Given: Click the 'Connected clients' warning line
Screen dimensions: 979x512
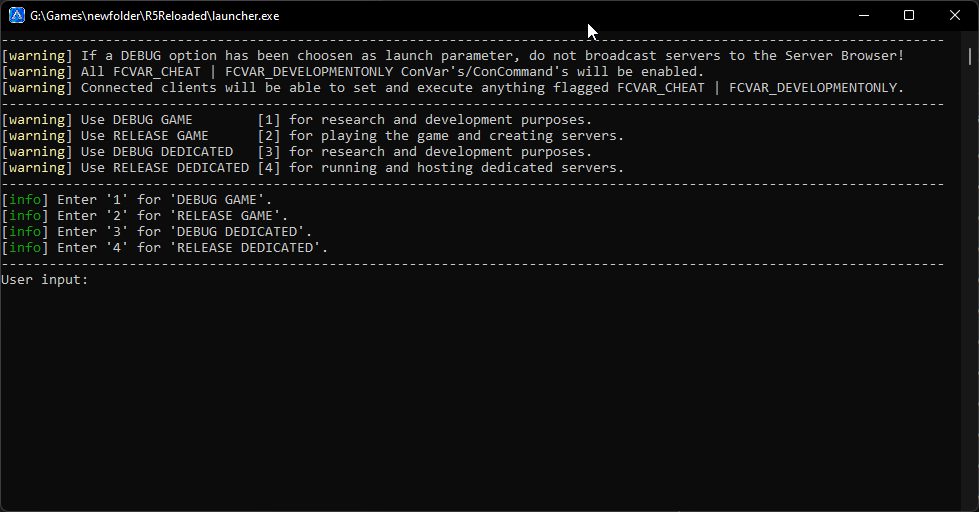Looking at the screenshot, I should [x=453, y=87].
